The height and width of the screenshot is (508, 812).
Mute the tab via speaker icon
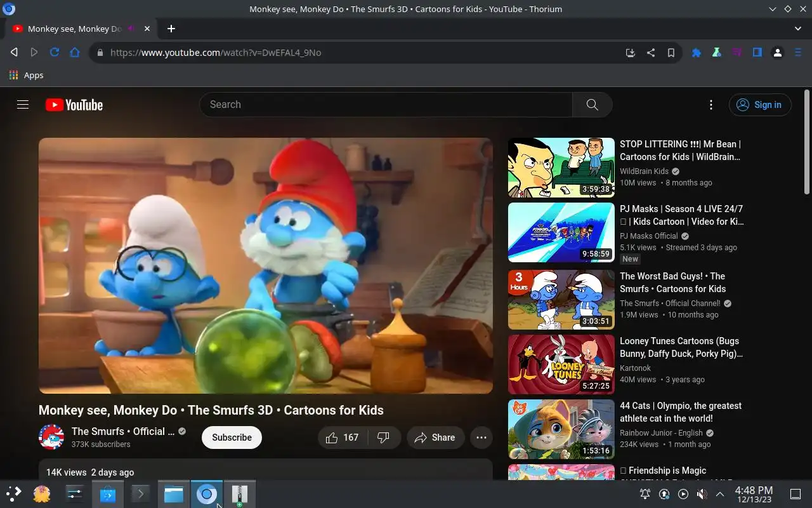[x=133, y=29]
